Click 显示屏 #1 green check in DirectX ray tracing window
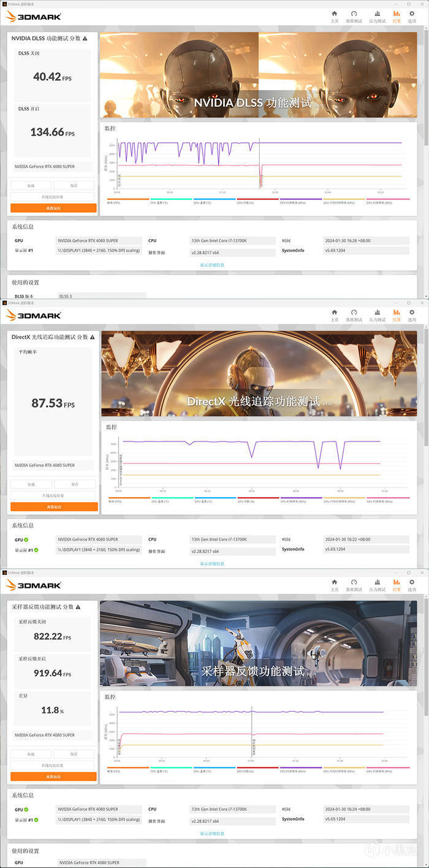The height and width of the screenshot is (868, 429). [36, 549]
